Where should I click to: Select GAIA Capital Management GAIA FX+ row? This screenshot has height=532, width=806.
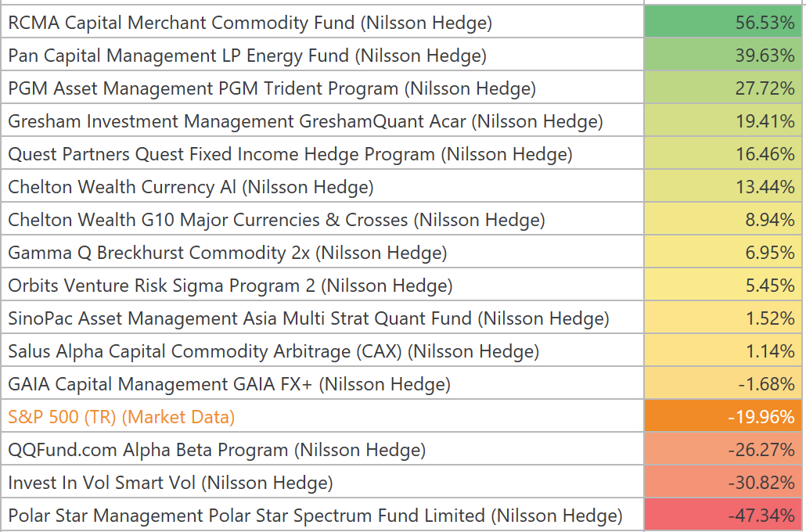229,384
